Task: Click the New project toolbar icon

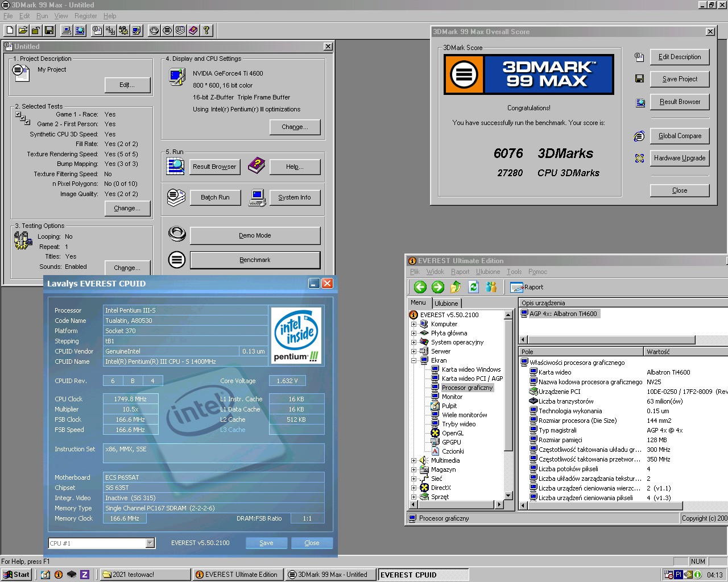Action: (x=10, y=30)
